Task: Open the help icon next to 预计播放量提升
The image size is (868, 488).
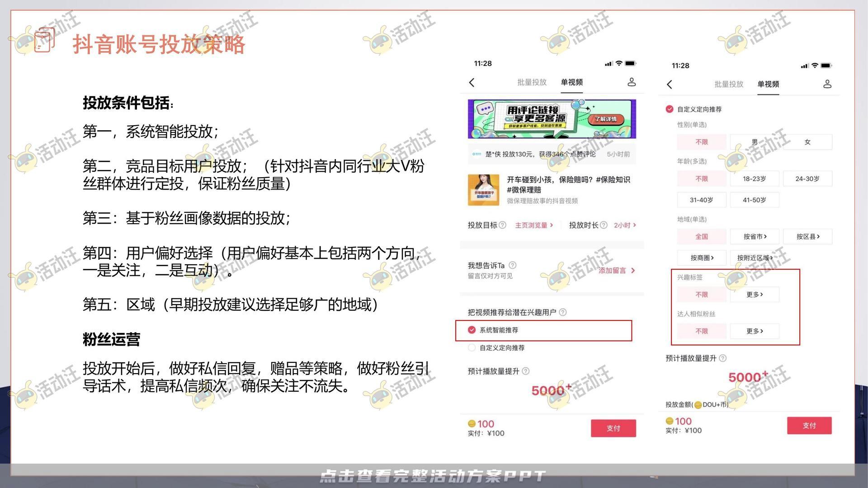Action: 525,371
